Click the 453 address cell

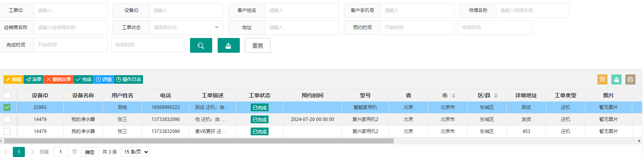pos(526,131)
